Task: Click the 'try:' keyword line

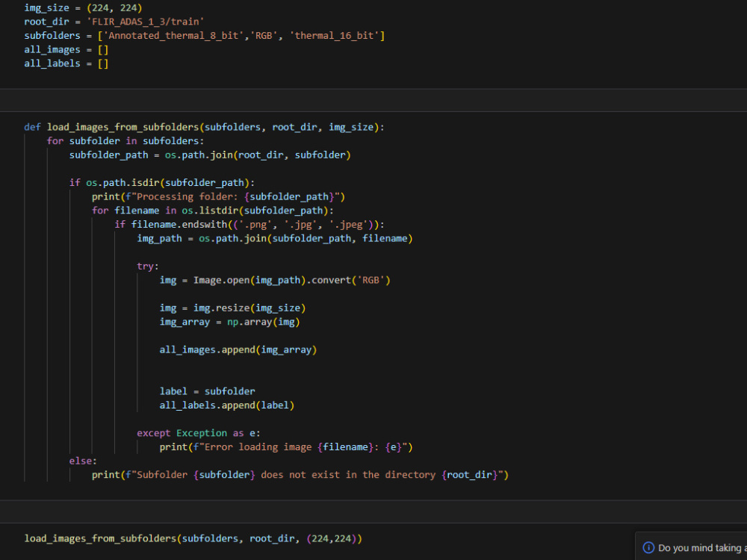Action: [148, 267]
